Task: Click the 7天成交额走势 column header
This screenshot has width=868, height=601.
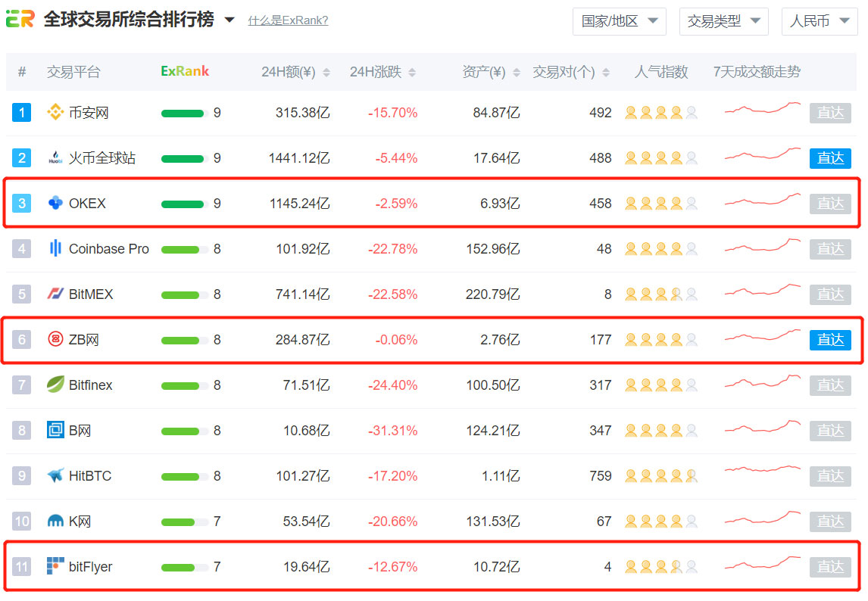Action: 757,72
